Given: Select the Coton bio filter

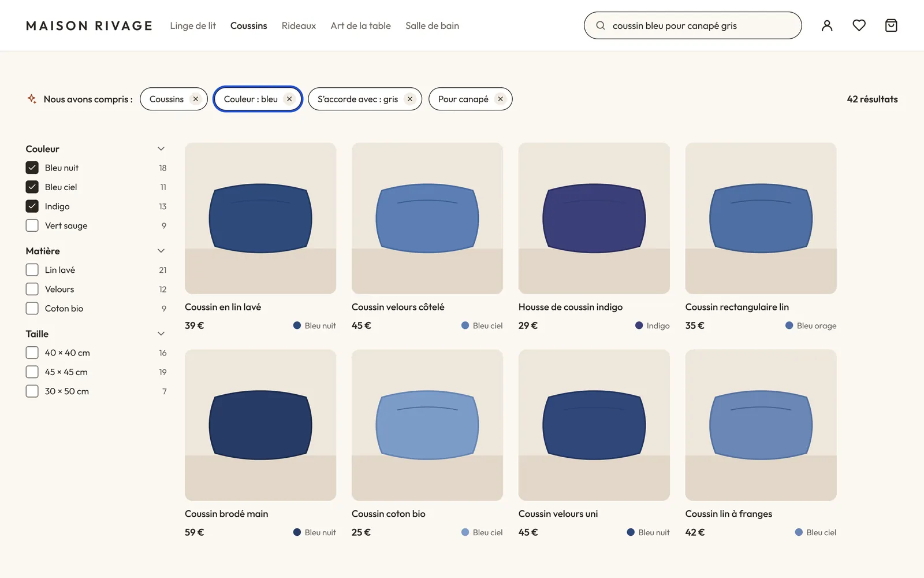Looking at the screenshot, I should coord(32,308).
